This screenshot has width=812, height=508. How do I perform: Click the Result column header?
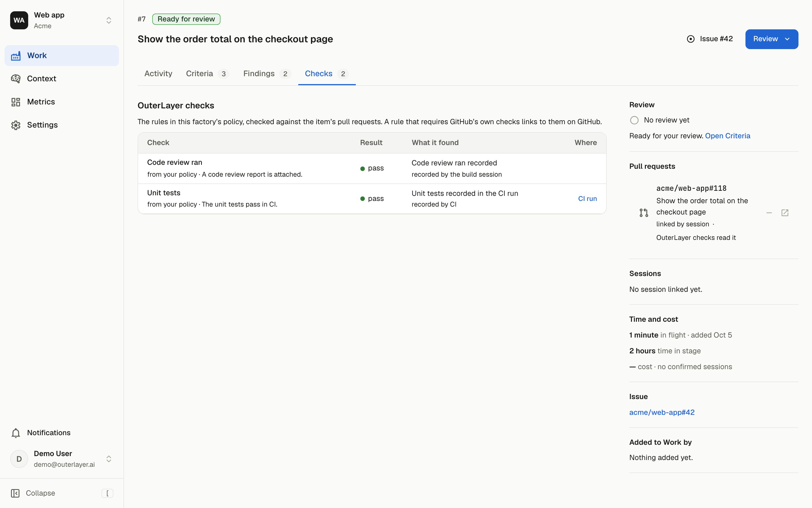click(x=371, y=143)
